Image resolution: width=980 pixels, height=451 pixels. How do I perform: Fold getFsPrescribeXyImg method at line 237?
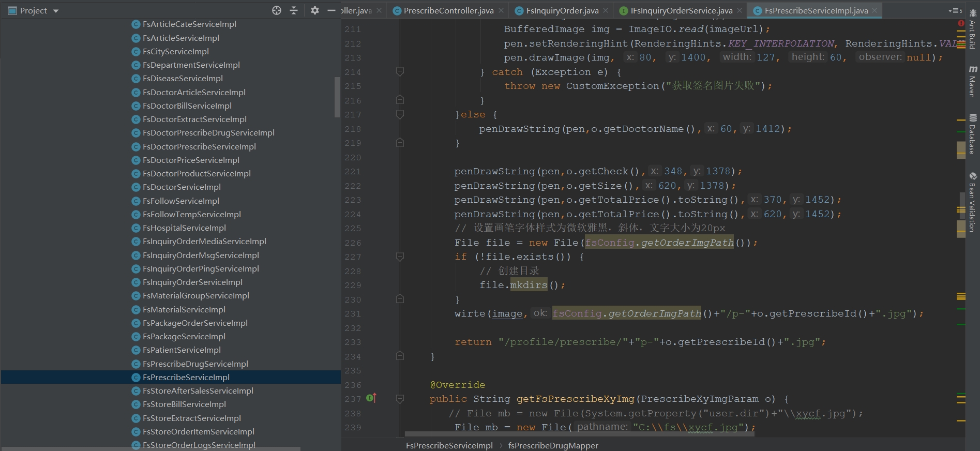click(400, 398)
